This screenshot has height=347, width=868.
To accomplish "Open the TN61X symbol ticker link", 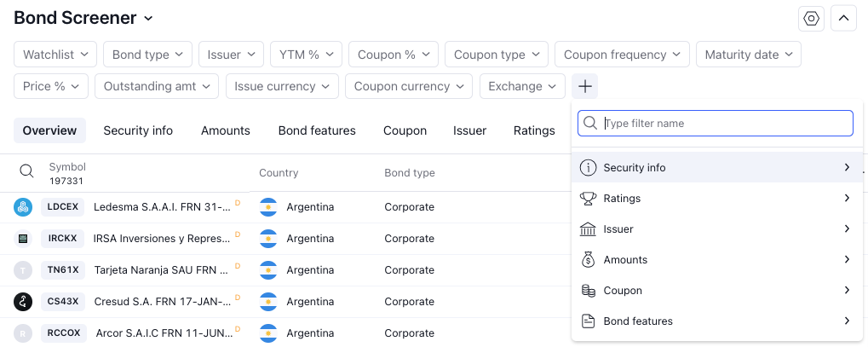I will click(x=63, y=270).
